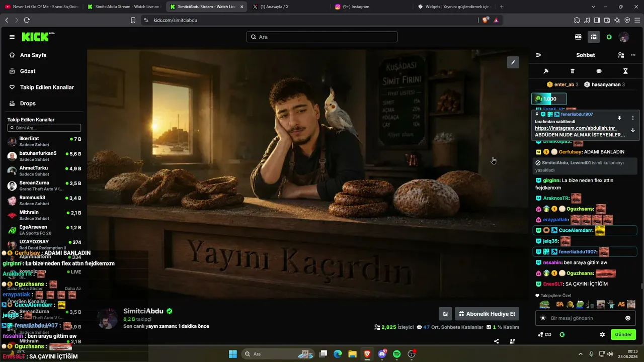
Task: Toggle the browser sidebar panel
Action: pyautogui.click(x=597, y=20)
